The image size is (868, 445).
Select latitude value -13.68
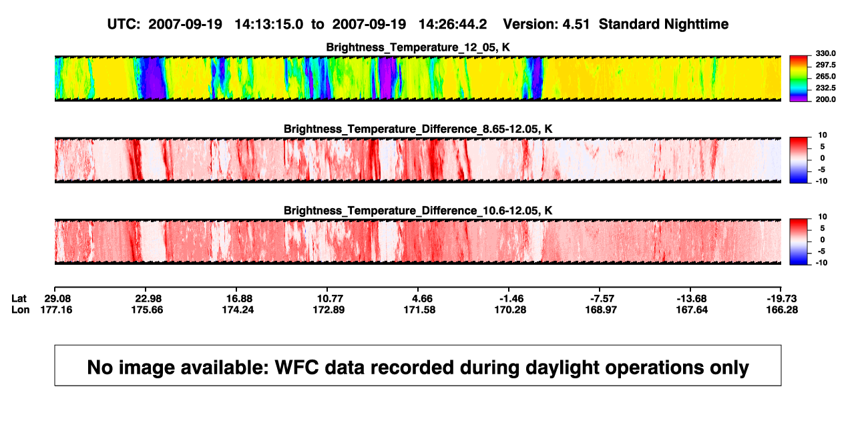(x=692, y=298)
